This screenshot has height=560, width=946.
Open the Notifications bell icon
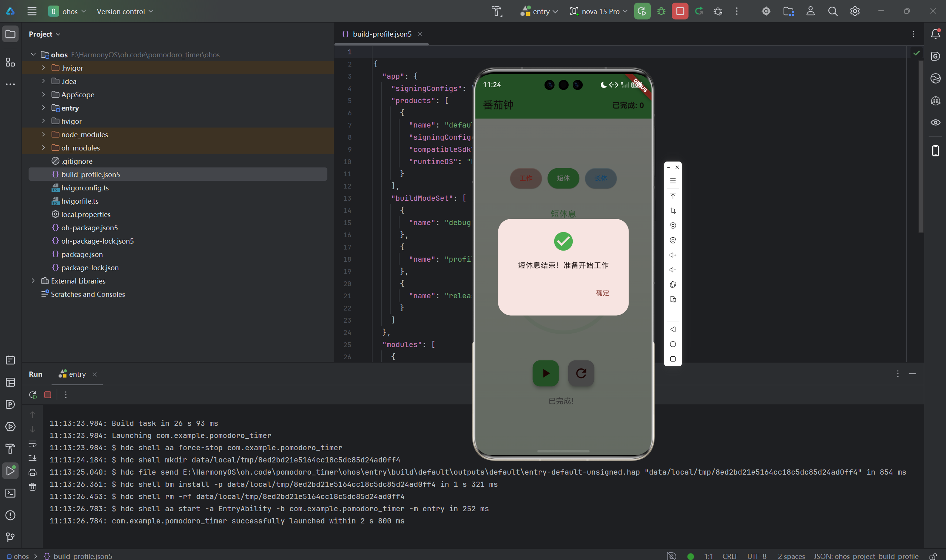pyautogui.click(x=935, y=34)
